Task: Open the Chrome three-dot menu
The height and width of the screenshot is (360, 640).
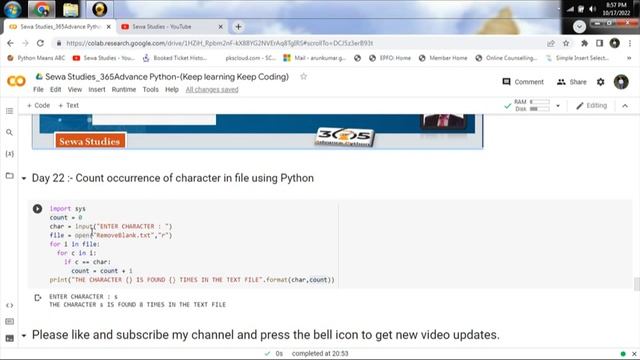Action: tap(630, 43)
